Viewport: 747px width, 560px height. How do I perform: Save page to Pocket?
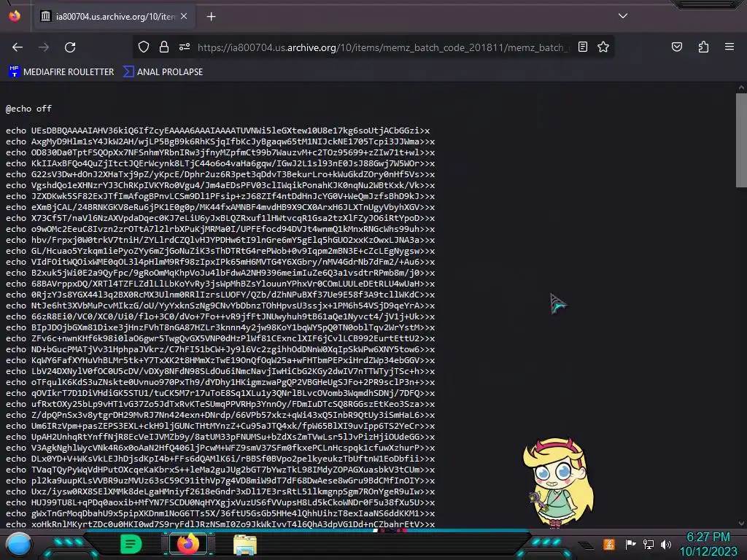click(676, 47)
